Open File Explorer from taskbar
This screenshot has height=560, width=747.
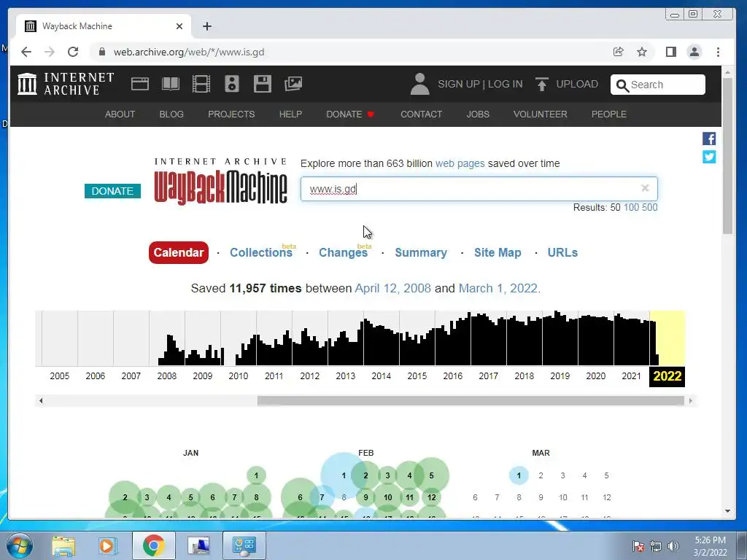63,545
